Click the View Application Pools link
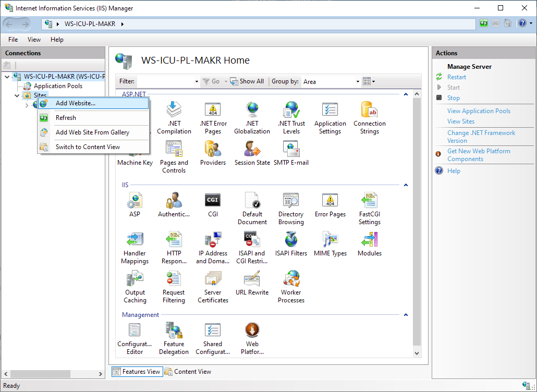537x392 pixels. tap(479, 111)
